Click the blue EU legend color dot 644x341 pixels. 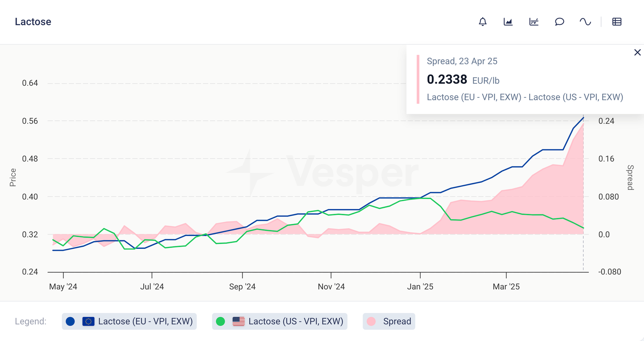(x=70, y=321)
